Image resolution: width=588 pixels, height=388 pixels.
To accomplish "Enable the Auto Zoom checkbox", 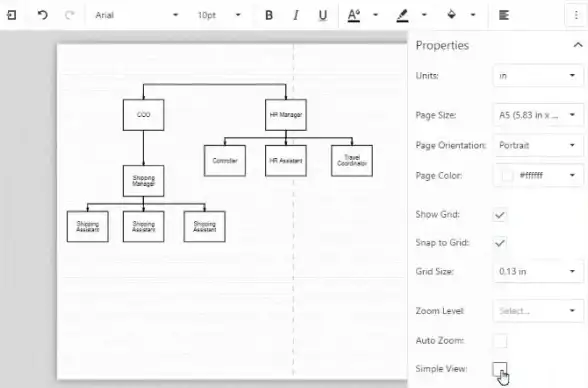I will tap(500, 341).
